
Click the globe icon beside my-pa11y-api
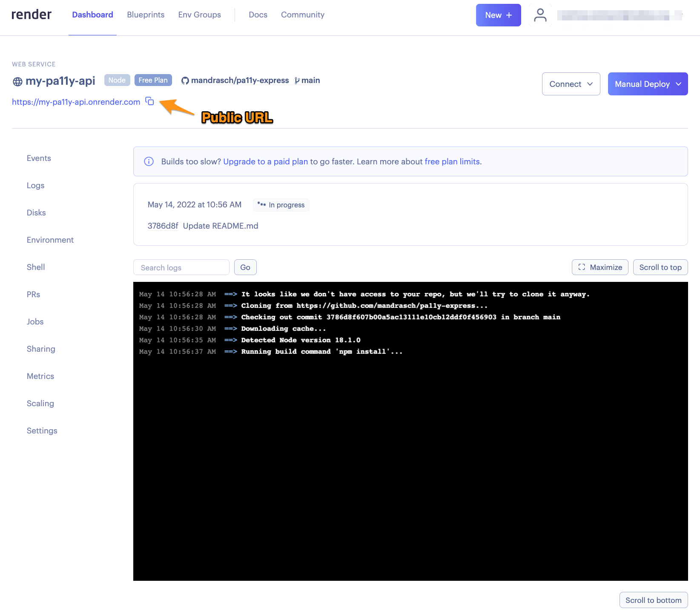17,81
